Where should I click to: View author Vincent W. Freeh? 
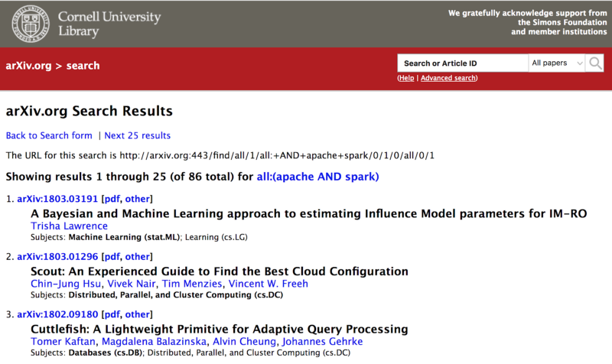[269, 284]
